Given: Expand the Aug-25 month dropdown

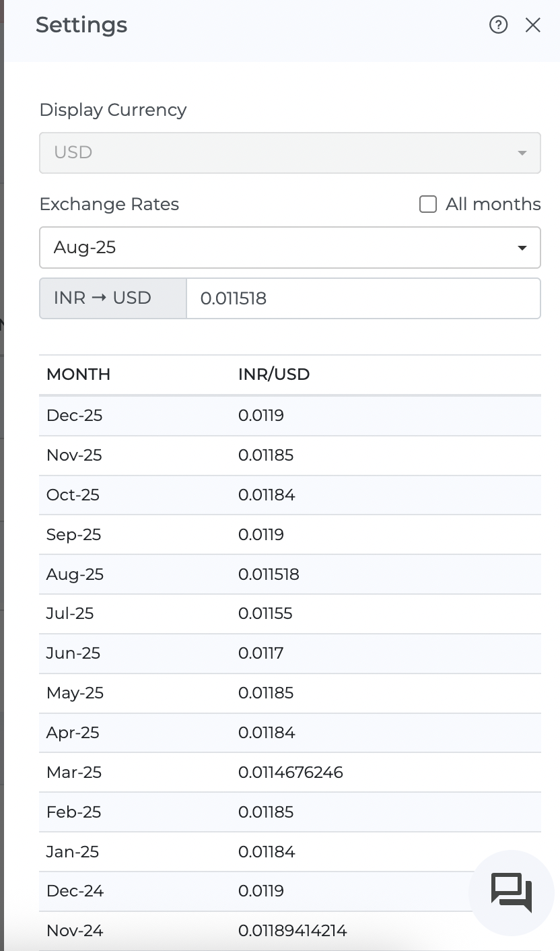Looking at the screenshot, I should point(289,247).
